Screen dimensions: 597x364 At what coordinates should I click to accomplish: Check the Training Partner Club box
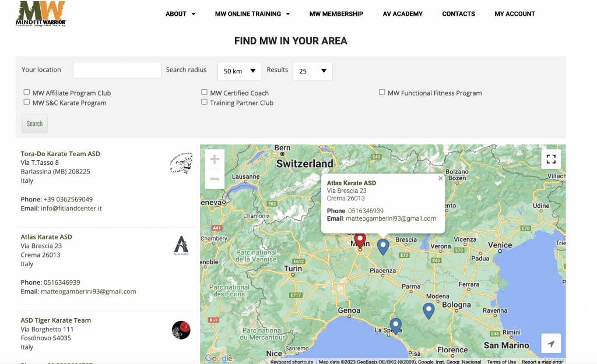205,102
